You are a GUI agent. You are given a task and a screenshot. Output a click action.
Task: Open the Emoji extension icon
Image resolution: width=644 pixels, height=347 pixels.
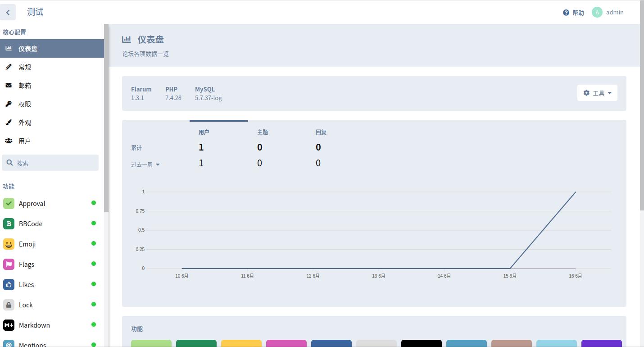point(9,244)
